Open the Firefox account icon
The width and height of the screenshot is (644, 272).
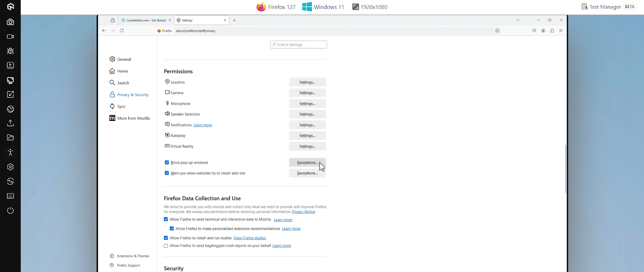pyautogui.click(x=543, y=31)
